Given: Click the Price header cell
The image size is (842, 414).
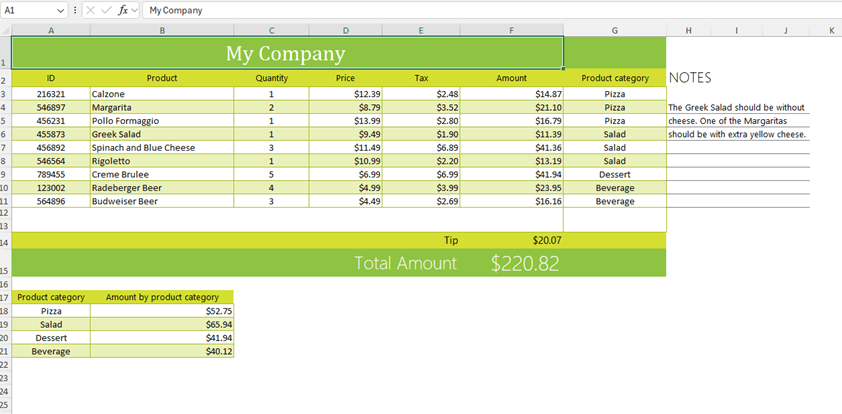Looking at the screenshot, I should tap(346, 78).
